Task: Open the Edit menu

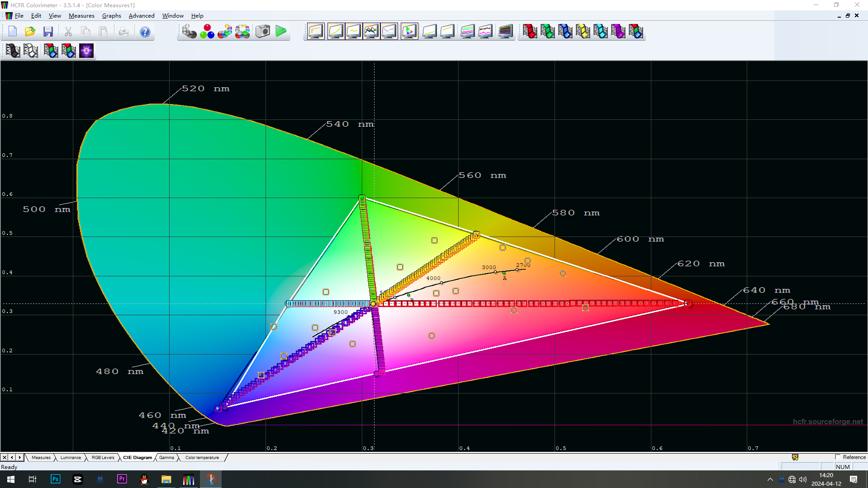Action: (x=36, y=15)
